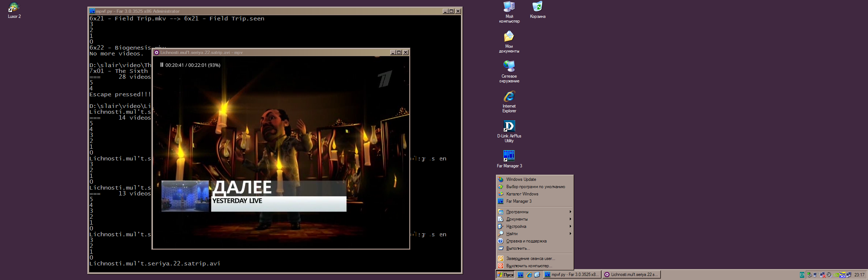Click the YESTERDAY LIVE preview thumbnail in video

pos(185,196)
